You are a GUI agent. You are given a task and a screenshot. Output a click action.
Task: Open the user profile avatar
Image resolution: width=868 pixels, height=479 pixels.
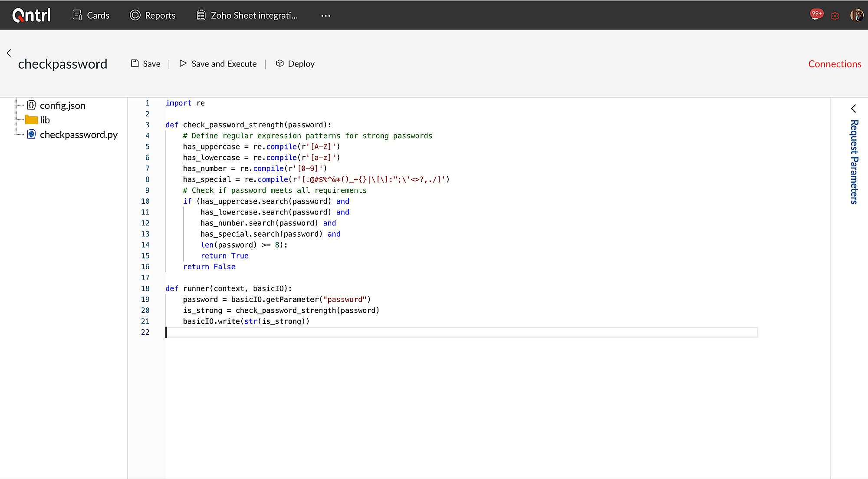(857, 15)
